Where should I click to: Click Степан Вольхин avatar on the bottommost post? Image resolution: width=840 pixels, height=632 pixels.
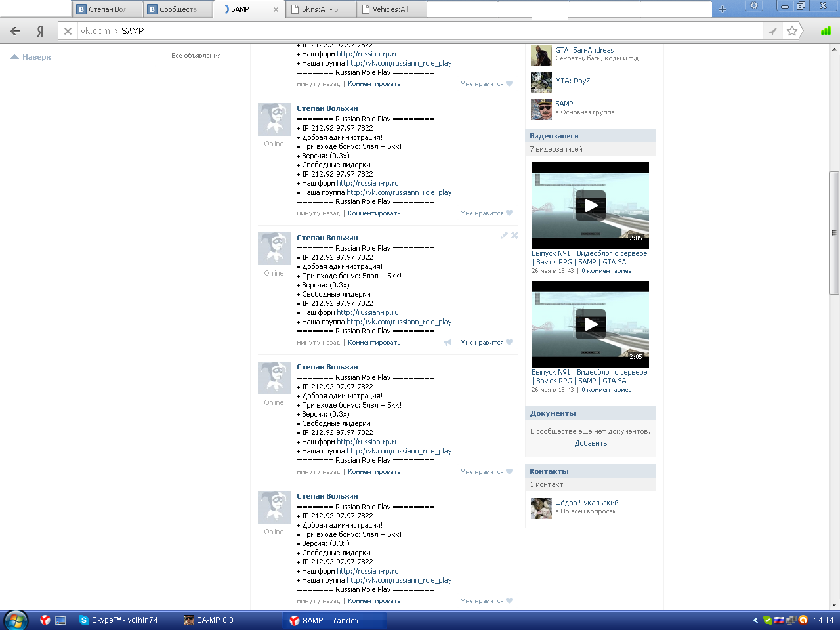[274, 507]
